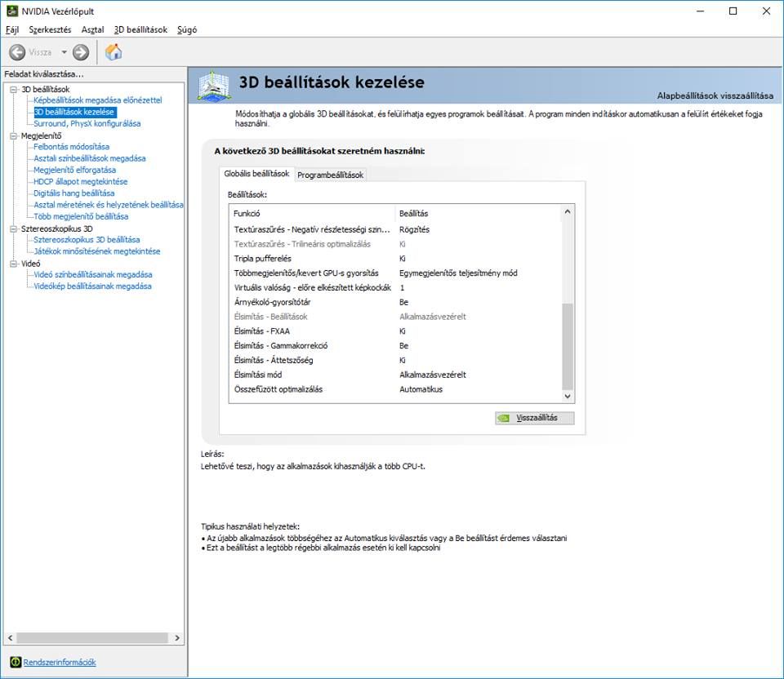Open the Súgó menu

point(187,29)
